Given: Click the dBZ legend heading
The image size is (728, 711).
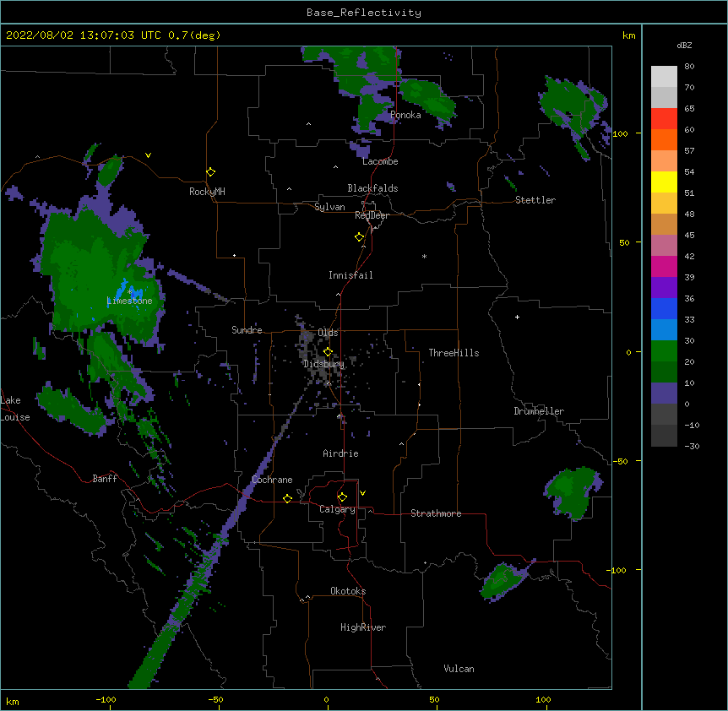Looking at the screenshot, I should 684,45.
